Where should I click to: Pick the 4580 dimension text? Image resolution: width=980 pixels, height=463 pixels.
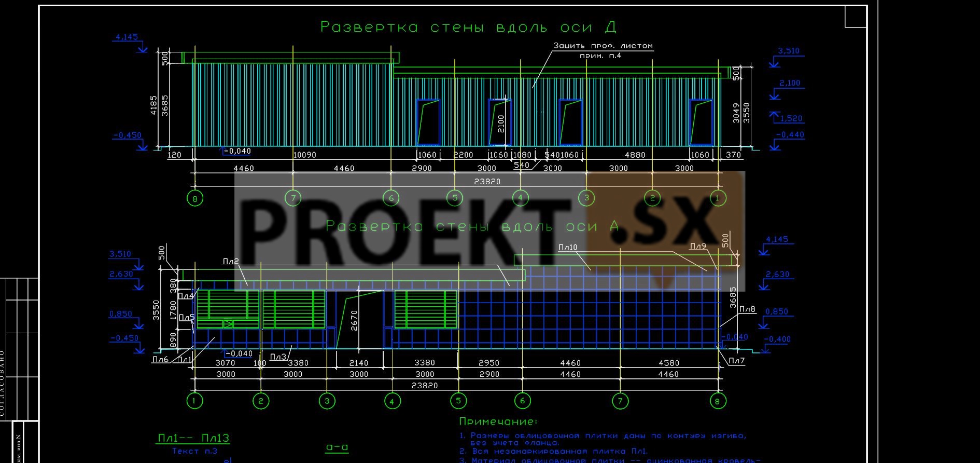668,363
